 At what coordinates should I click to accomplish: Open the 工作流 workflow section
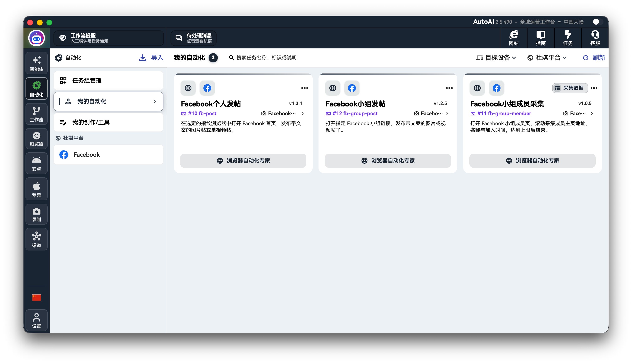coord(37,114)
